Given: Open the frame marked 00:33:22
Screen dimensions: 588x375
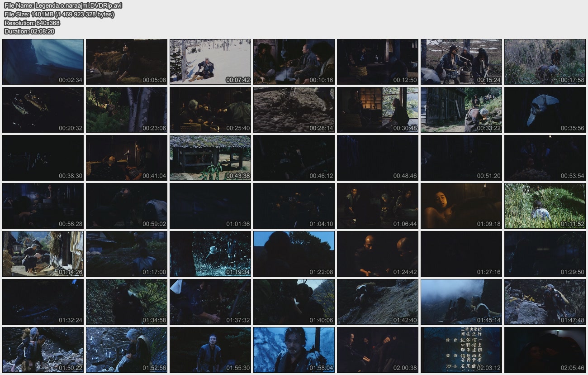Looking at the screenshot, I should coord(461,110).
